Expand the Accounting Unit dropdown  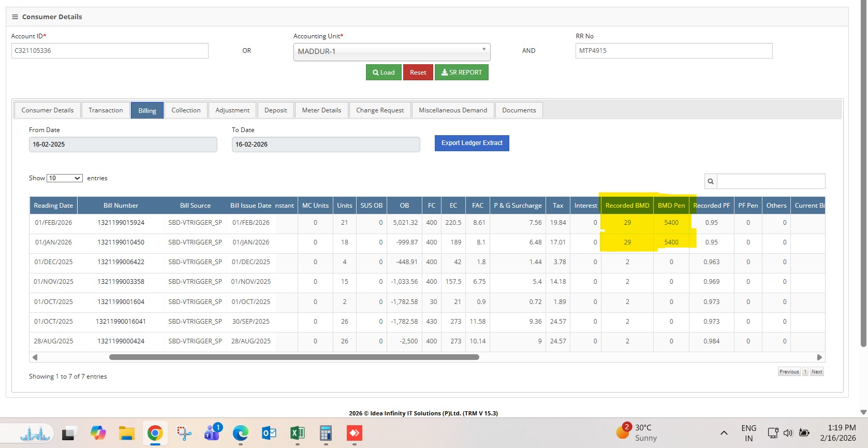pyautogui.click(x=391, y=52)
